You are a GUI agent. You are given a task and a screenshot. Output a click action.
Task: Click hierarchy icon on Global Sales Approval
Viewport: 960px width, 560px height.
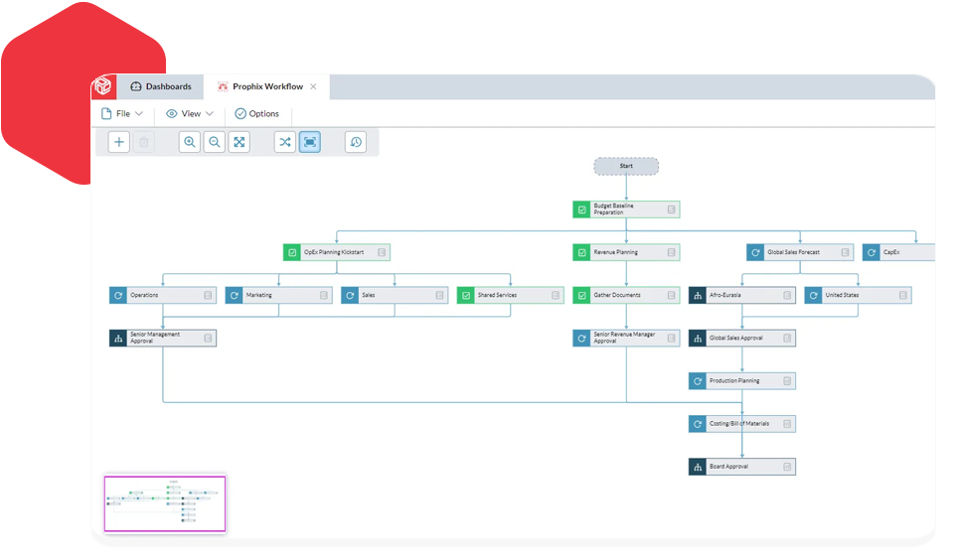(698, 338)
